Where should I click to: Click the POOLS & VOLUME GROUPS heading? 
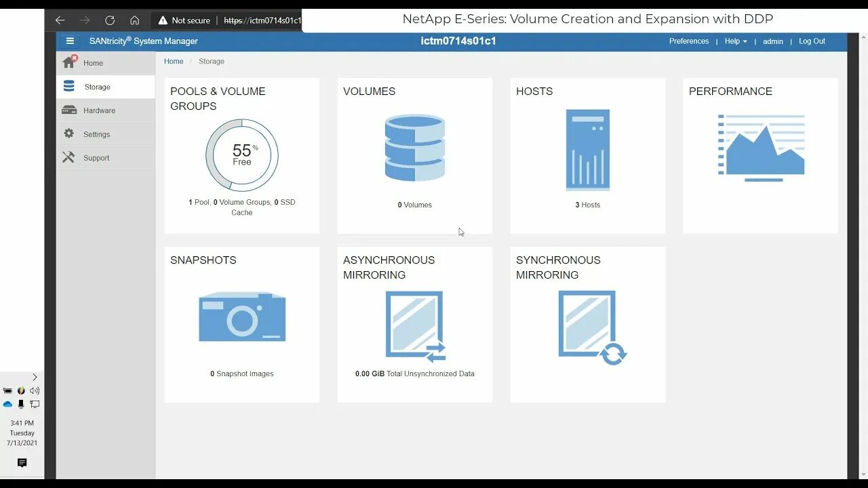218,99
